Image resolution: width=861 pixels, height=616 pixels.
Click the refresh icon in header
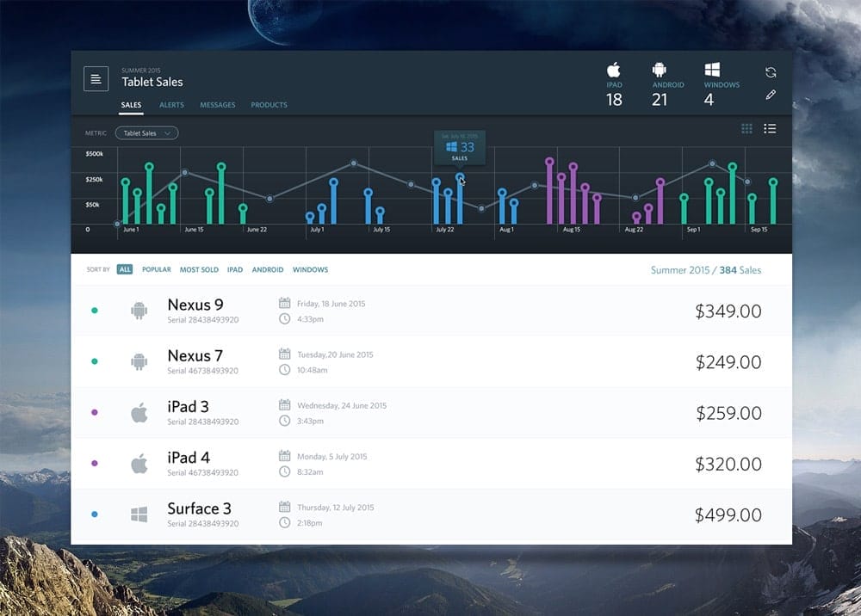pos(771,73)
